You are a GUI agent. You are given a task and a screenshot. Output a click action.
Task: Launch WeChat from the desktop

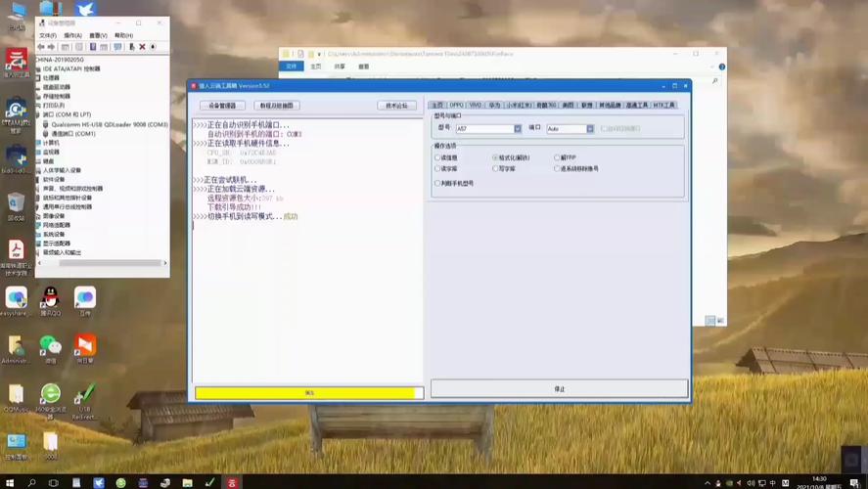(x=49, y=346)
